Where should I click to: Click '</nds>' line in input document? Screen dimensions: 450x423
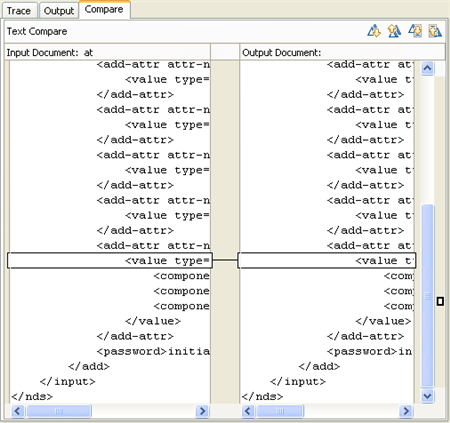point(32,396)
